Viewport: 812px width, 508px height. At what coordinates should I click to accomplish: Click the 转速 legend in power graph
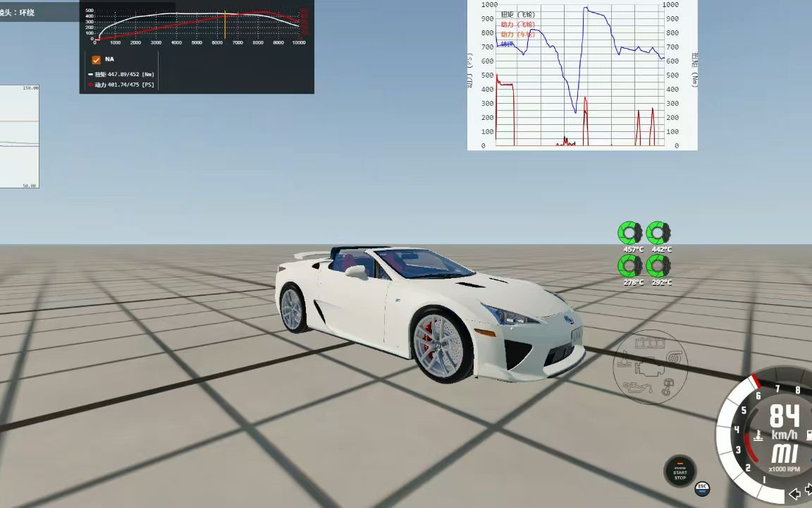[x=508, y=44]
